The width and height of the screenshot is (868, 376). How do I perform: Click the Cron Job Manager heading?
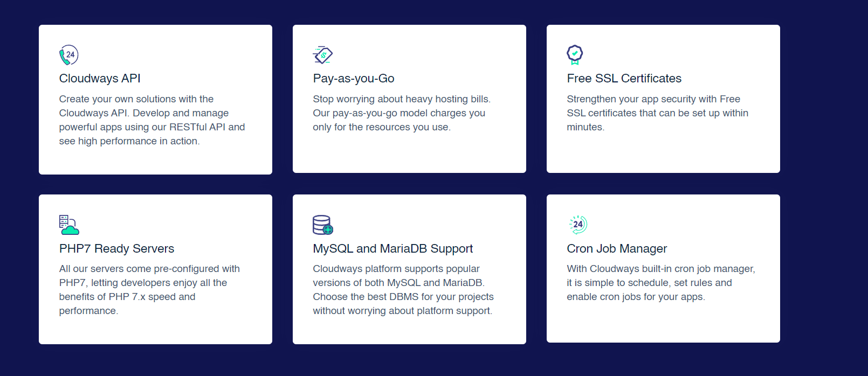click(x=617, y=249)
